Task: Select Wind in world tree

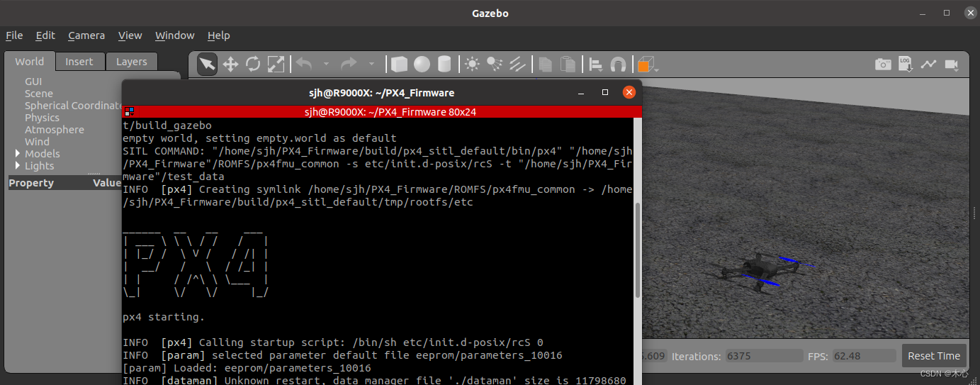Action: pos(37,142)
